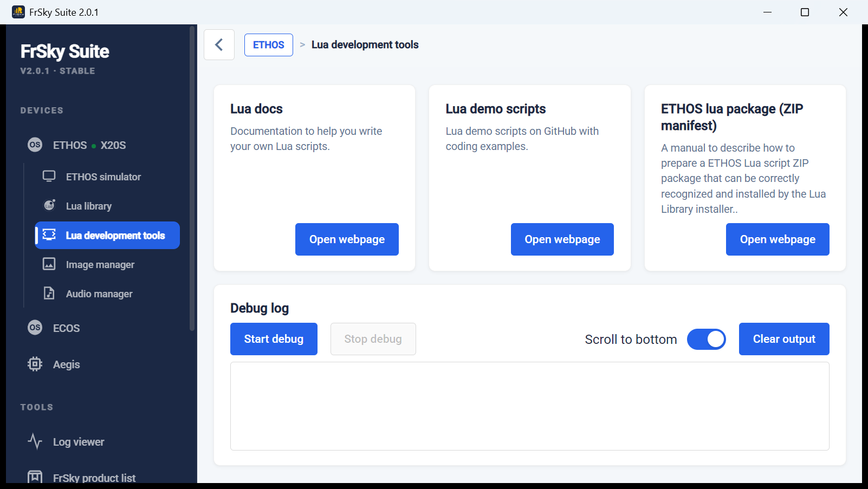
Task: Click the ETHOS OS icon in sidebar
Action: point(35,145)
